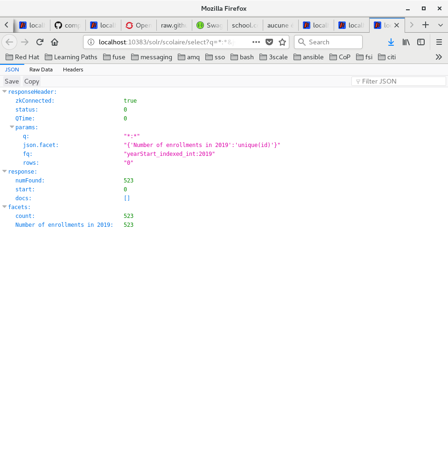Collapse the responseHeader node
This screenshot has height=476, width=448.
[x=5, y=91]
